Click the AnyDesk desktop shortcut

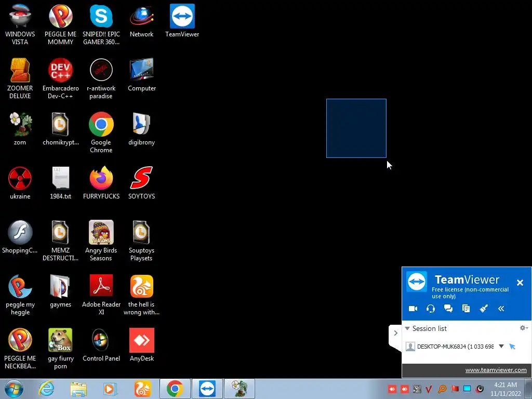click(141, 344)
